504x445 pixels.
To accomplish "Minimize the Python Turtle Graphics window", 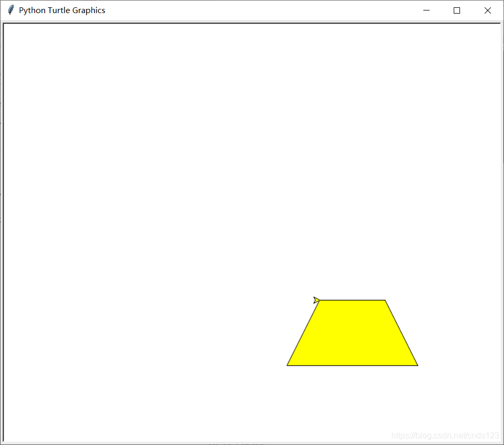I will (x=426, y=10).
